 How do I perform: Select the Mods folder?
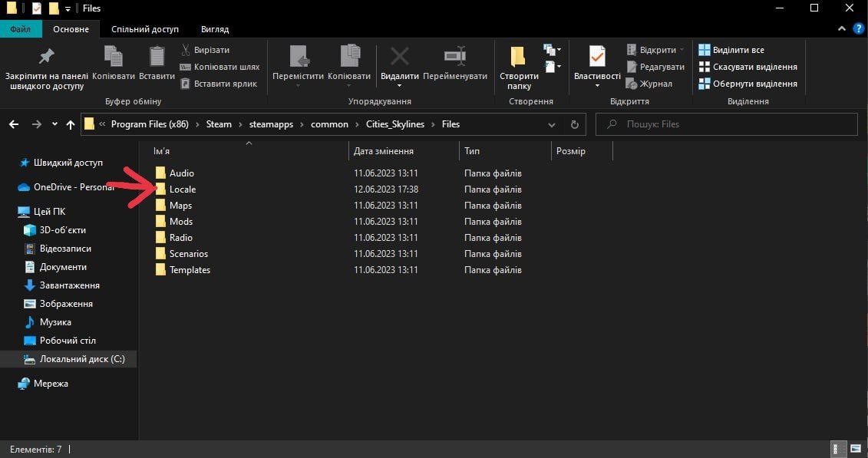[x=181, y=221]
